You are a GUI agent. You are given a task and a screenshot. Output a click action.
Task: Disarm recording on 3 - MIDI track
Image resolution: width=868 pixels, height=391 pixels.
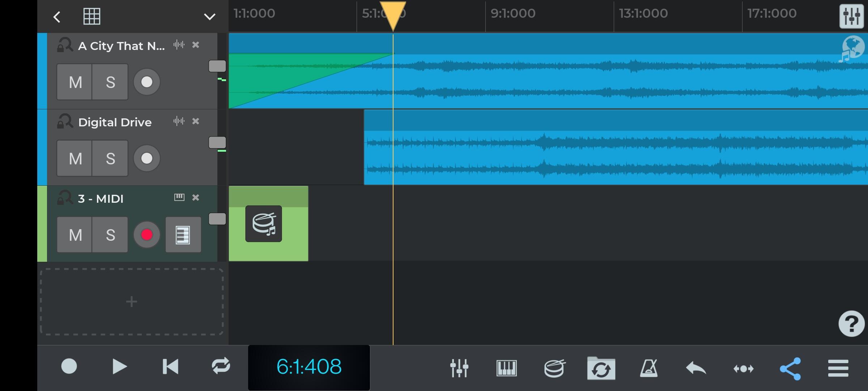[146, 235]
